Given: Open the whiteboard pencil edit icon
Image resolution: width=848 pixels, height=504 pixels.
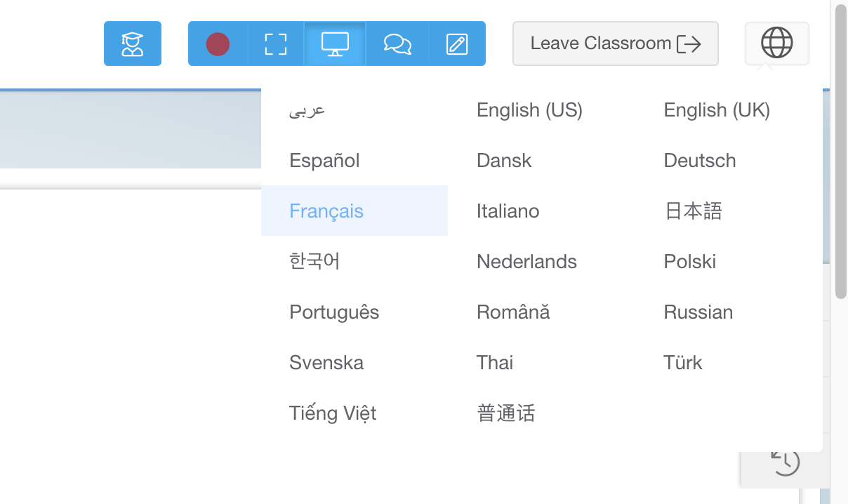Looking at the screenshot, I should [x=457, y=44].
